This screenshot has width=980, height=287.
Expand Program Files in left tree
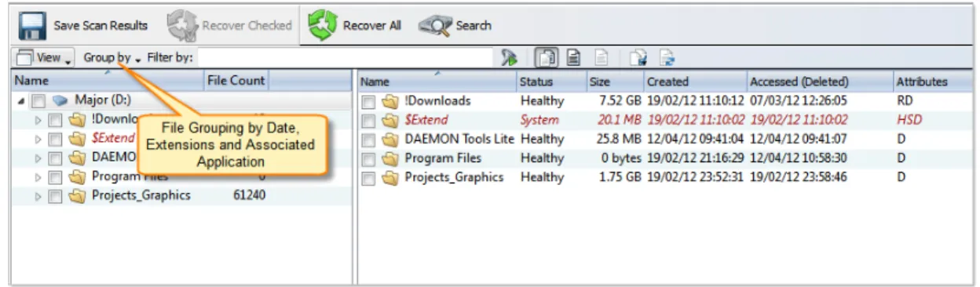tap(38, 177)
